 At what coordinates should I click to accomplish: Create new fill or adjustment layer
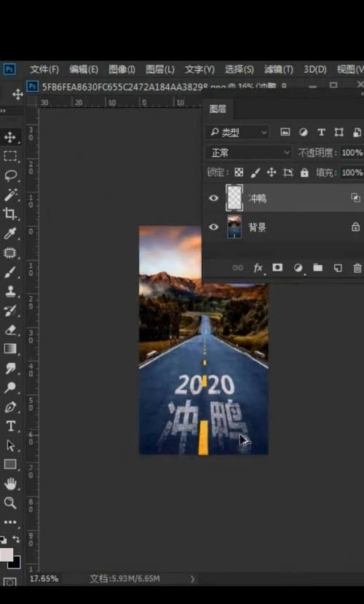298,267
